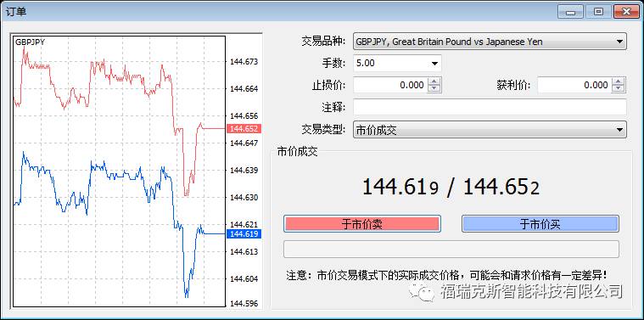Decrease the 止损价 stop loss value

[x=434, y=89]
